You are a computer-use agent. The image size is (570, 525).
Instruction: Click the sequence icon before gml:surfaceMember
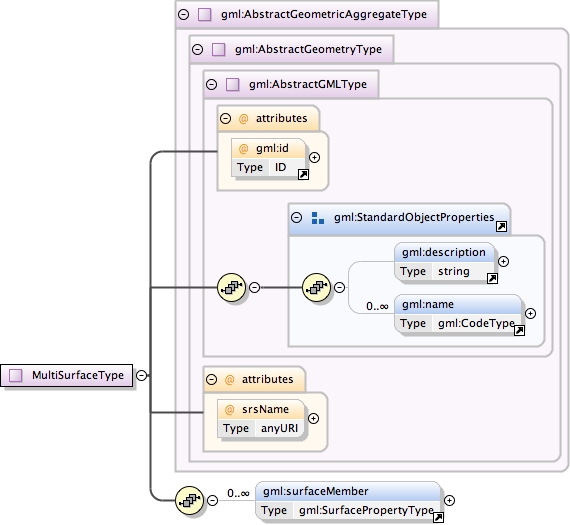click(x=189, y=500)
